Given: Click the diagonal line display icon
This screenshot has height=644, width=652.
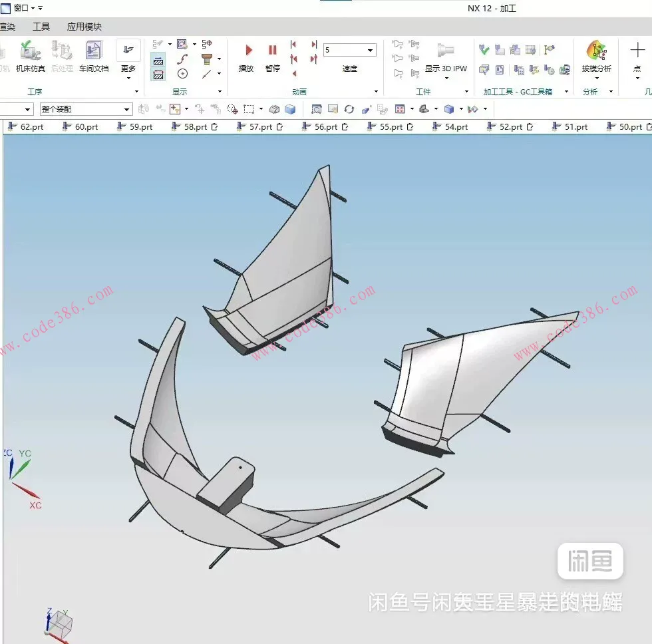Looking at the screenshot, I should [207, 74].
